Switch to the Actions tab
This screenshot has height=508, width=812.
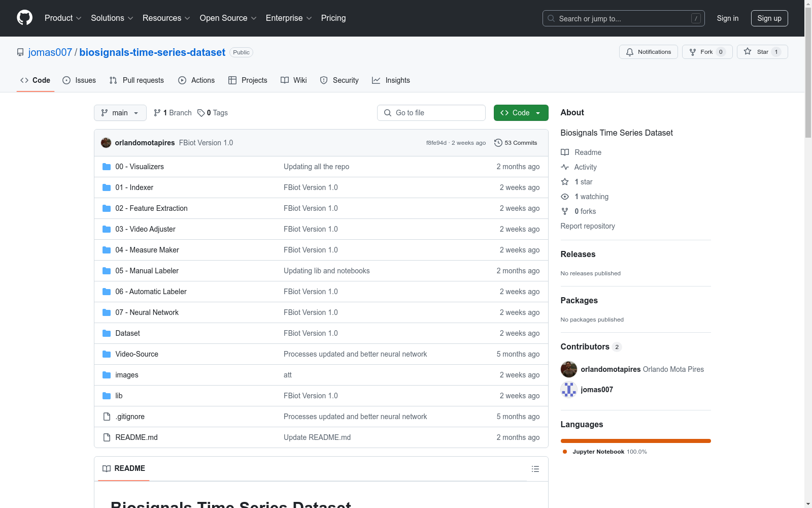[196, 80]
